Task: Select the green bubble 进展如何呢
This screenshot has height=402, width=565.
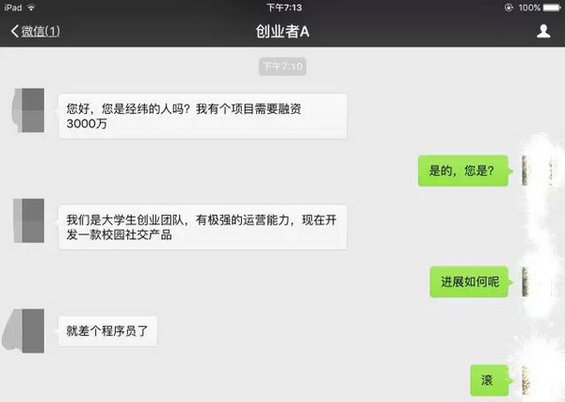Action: point(469,282)
